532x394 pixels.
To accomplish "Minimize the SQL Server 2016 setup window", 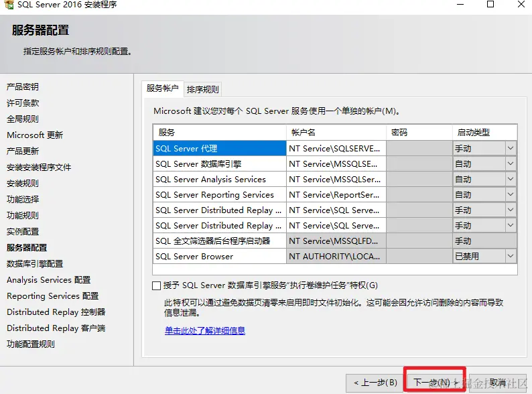I will (460, 5).
